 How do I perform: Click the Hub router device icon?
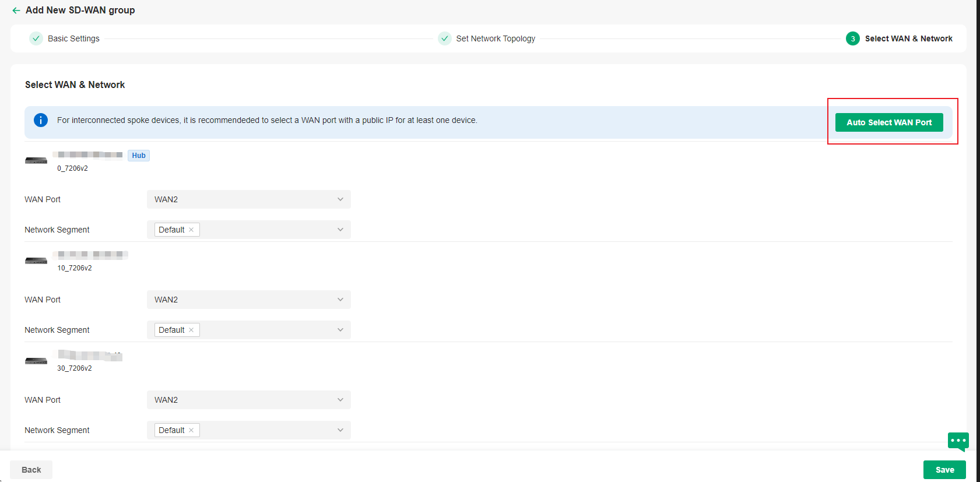(x=36, y=161)
